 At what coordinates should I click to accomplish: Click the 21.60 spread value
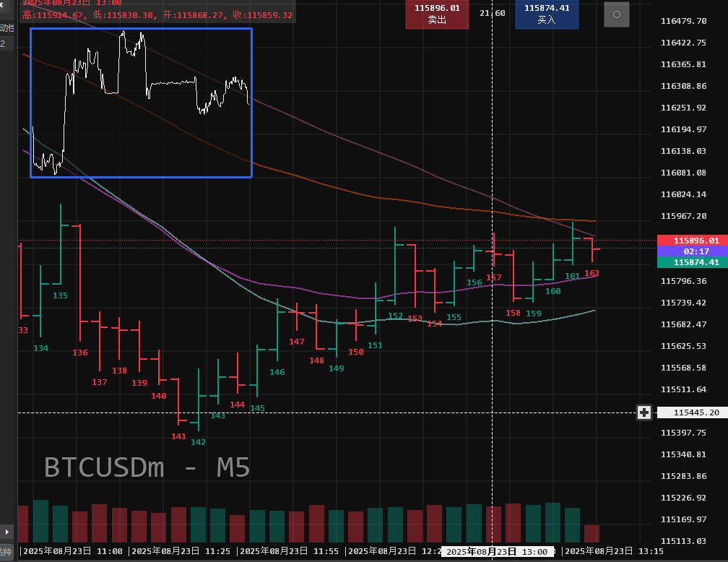pos(492,14)
